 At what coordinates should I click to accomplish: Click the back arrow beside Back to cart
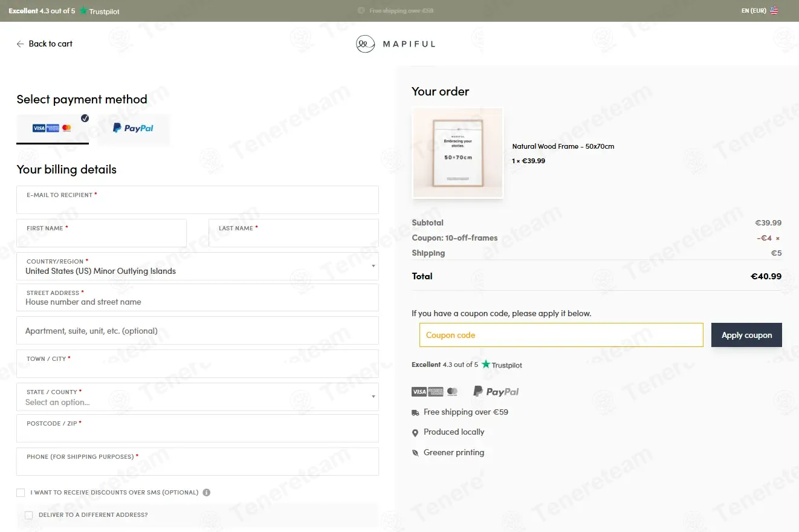click(x=20, y=44)
